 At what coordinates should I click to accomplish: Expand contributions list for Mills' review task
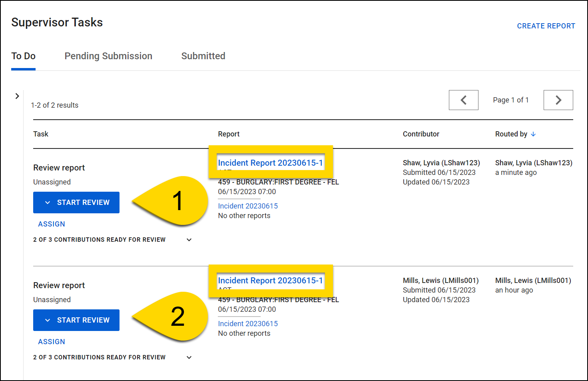(x=189, y=357)
